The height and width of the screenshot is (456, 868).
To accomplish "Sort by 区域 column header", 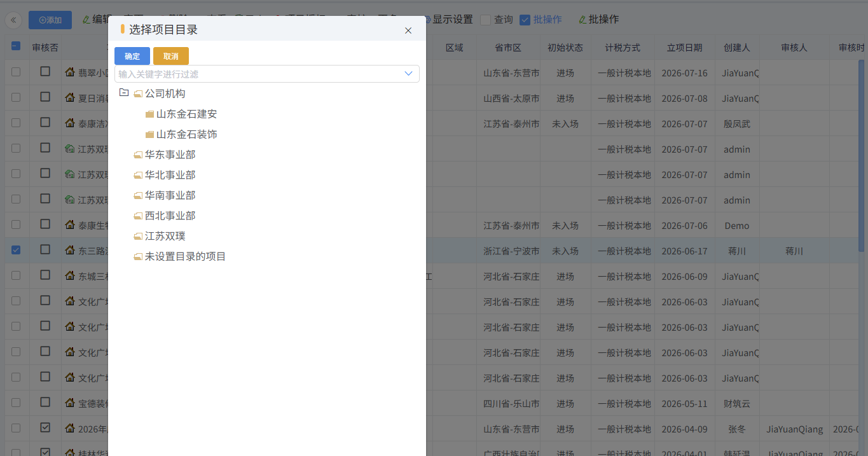I will point(454,48).
